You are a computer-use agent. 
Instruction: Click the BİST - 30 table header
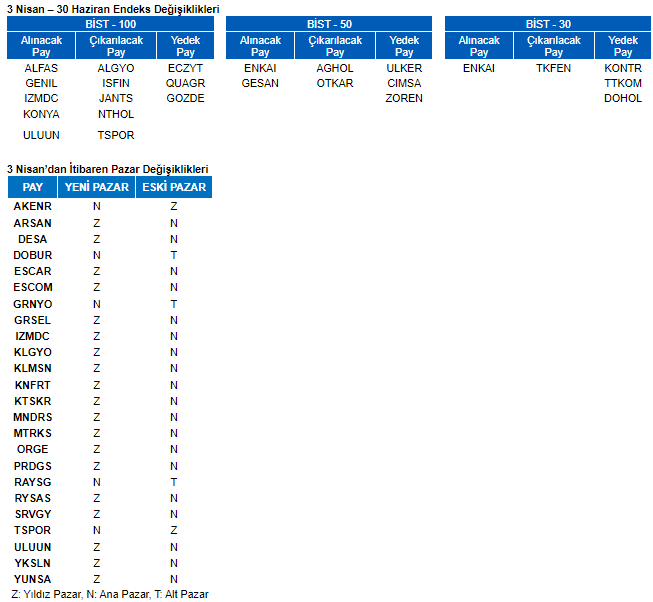547,23
